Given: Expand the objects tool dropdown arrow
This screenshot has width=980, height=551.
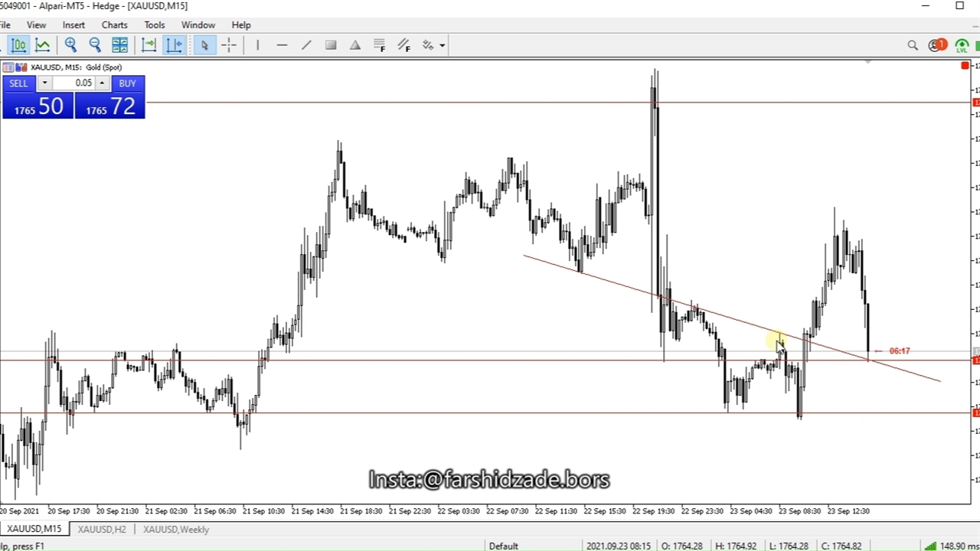Looking at the screenshot, I should [x=443, y=46].
